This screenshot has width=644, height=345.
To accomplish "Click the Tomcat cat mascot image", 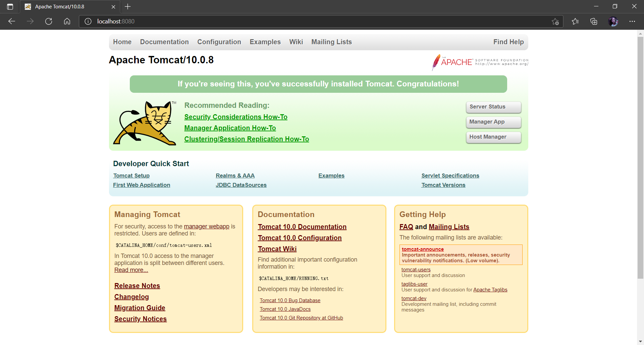I will (x=145, y=123).
